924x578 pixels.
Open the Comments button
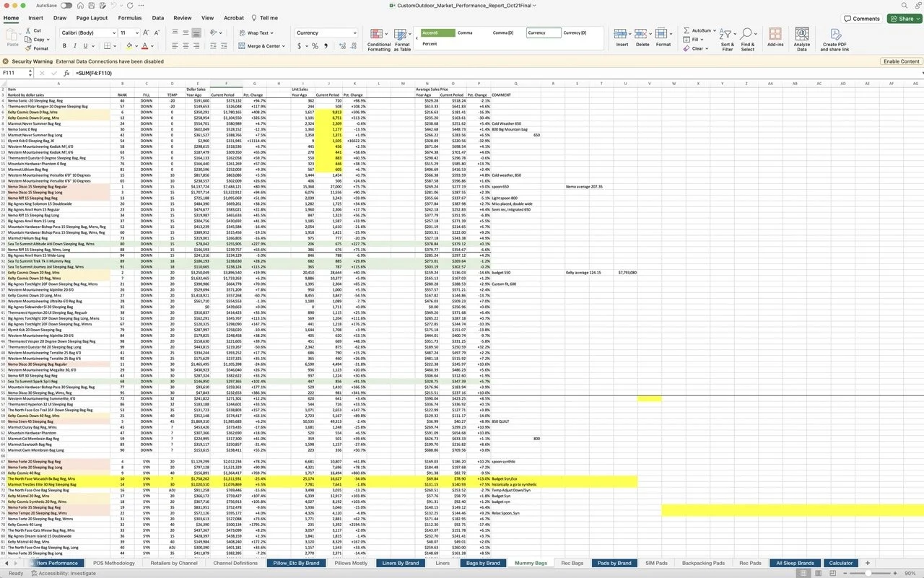pos(862,19)
